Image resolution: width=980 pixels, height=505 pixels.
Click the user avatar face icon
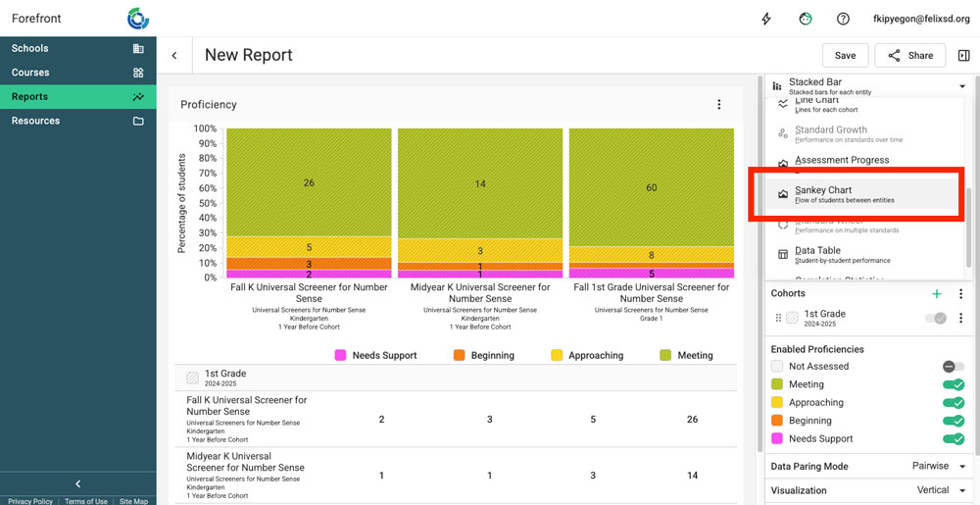[x=806, y=19]
